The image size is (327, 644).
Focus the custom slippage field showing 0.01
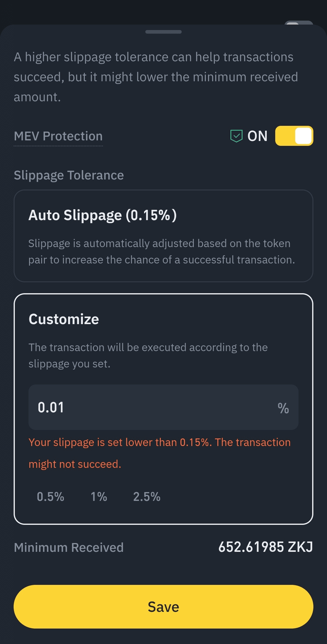tap(151, 407)
